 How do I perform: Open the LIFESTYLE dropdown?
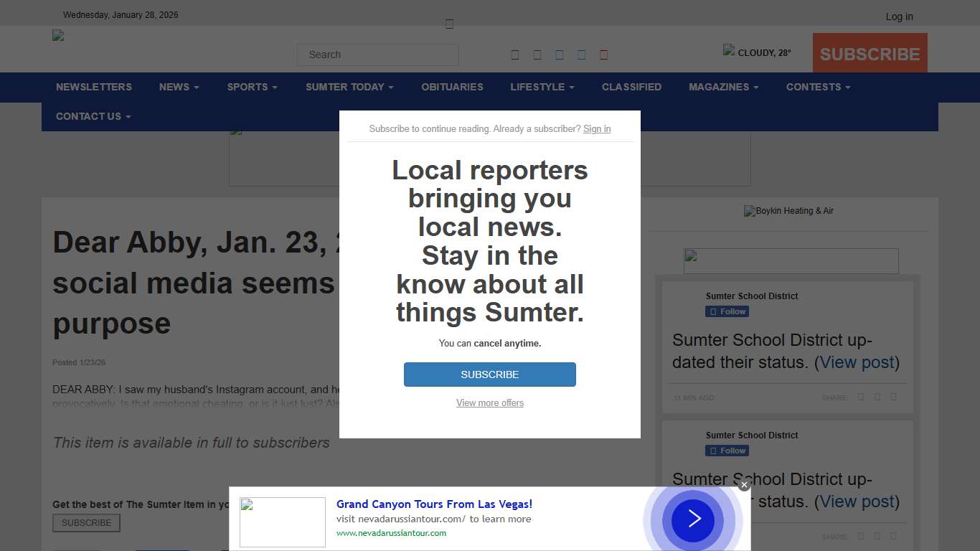point(542,87)
